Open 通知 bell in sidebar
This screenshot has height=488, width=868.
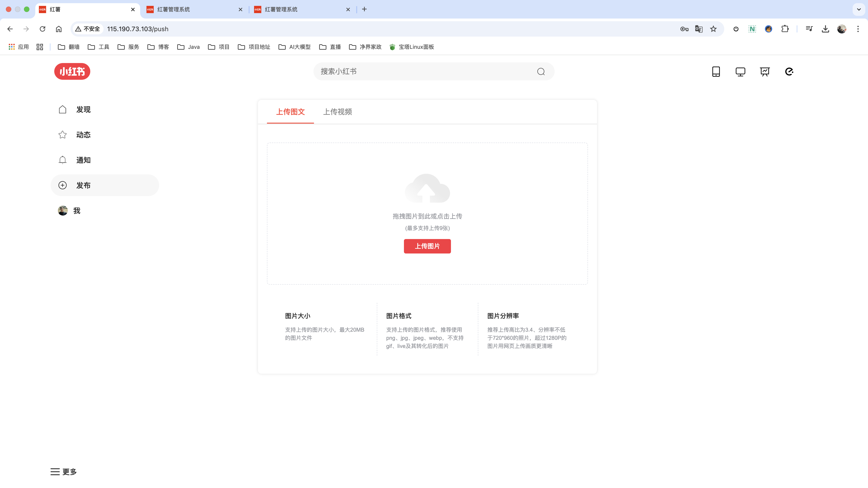click(63, 160)
